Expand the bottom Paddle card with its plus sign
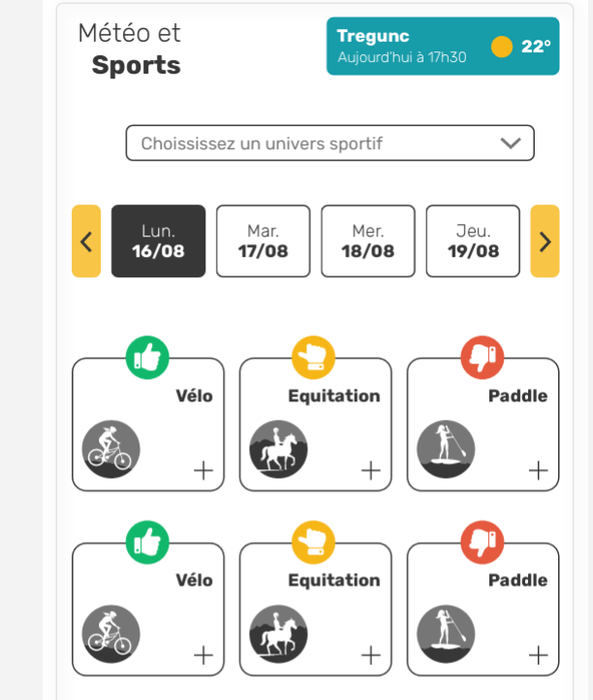Viewport: 593px width, 700px height. (x=538, y=655)
